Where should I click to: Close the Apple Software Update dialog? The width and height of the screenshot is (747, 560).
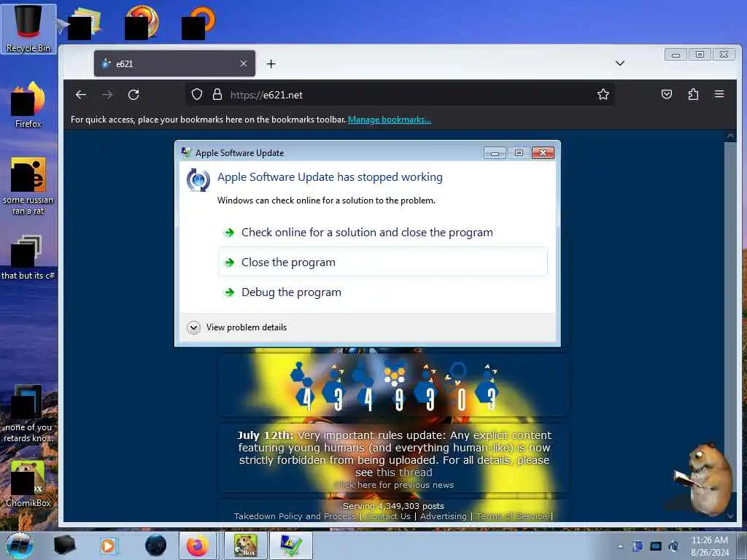pyautogui.click(x=543, y=153)
